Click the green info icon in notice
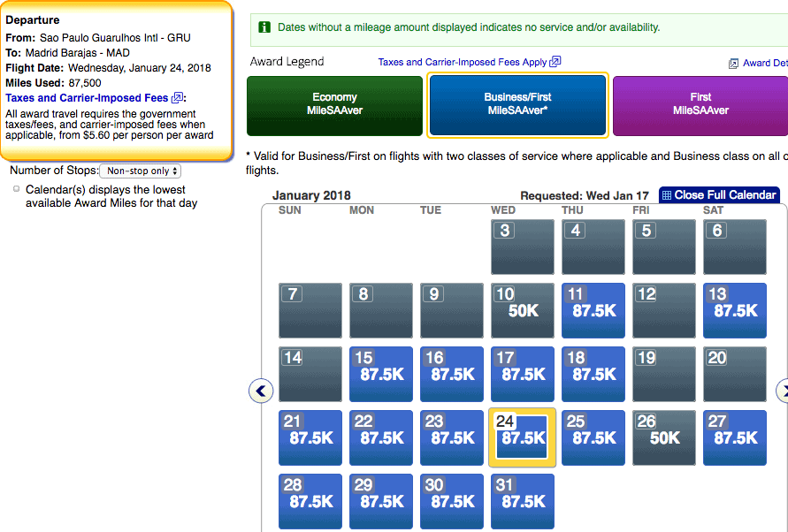 pyautogui.click(x=264, y=27)
